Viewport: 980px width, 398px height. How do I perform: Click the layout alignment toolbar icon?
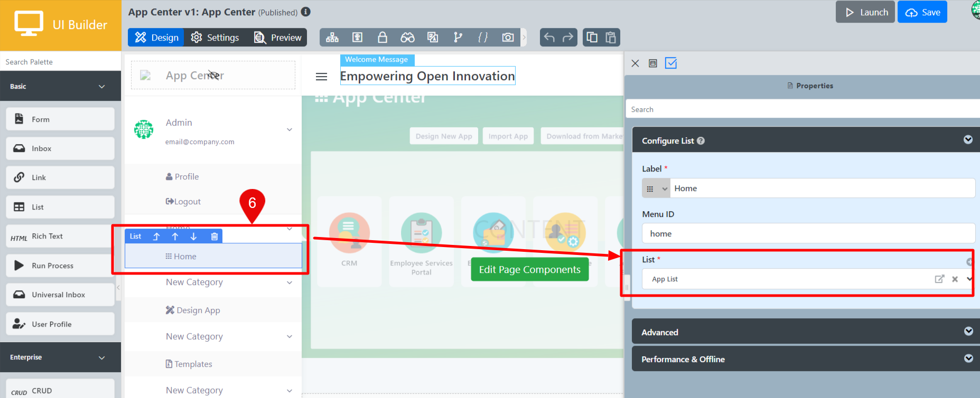(x=358, y=37)
